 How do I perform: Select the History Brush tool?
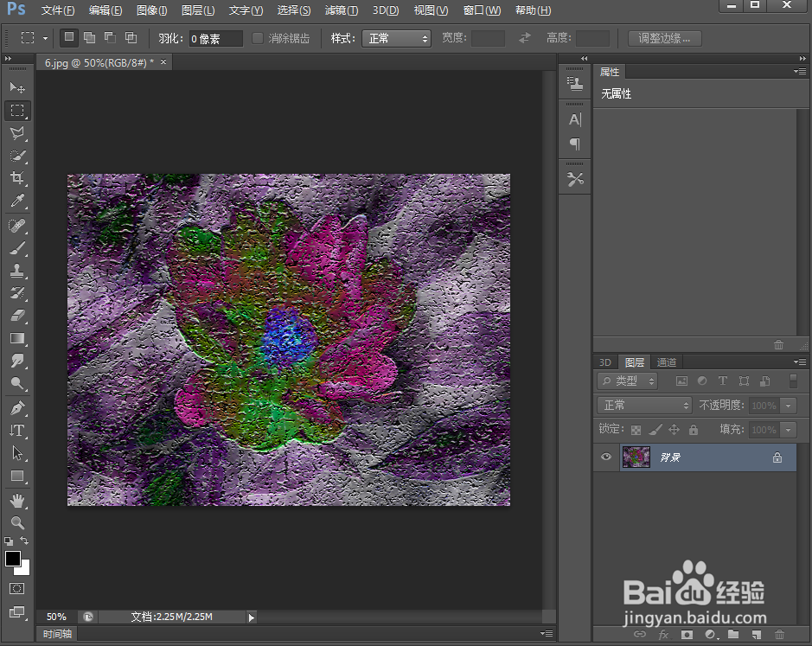(17, 293)
